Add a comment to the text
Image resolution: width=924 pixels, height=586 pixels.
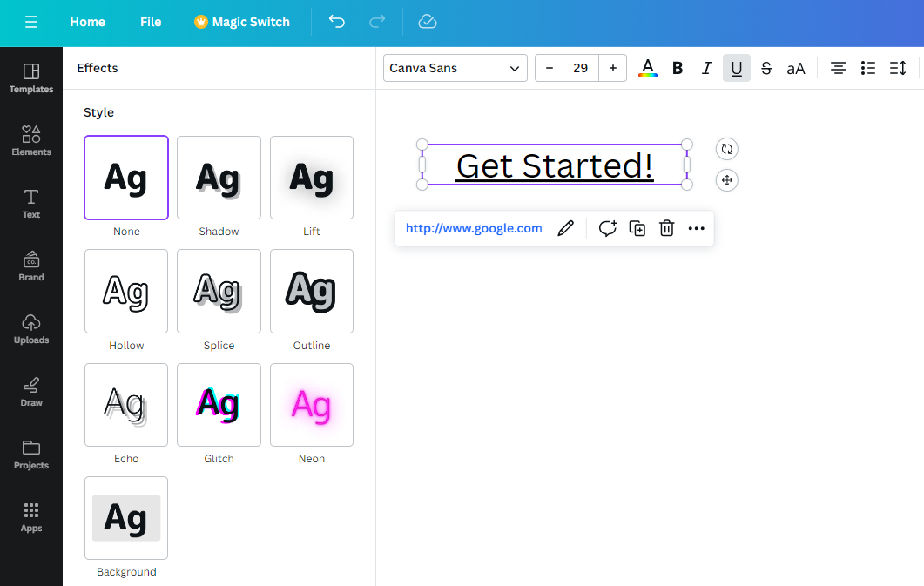[x=608, y=228]
